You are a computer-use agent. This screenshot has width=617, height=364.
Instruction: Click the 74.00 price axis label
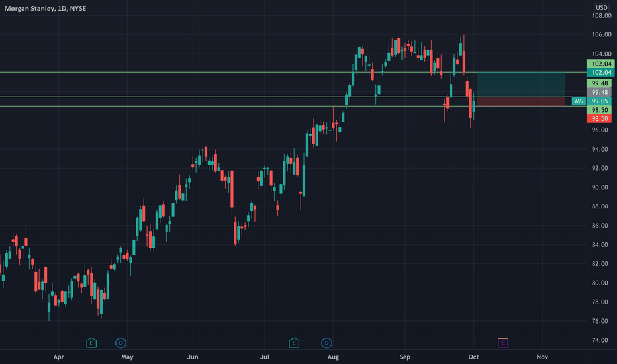[600, 340]
